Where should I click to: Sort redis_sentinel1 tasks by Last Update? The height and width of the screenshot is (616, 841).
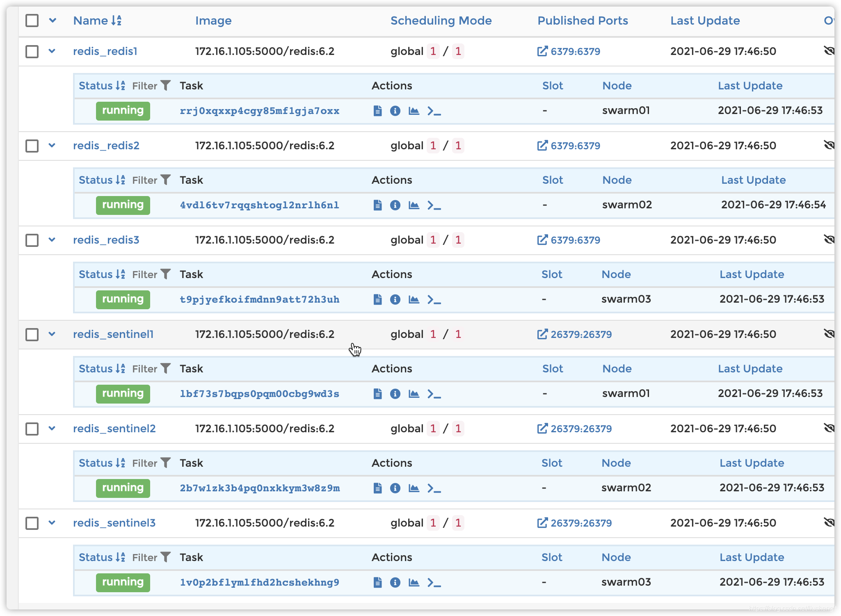point(750,369)
